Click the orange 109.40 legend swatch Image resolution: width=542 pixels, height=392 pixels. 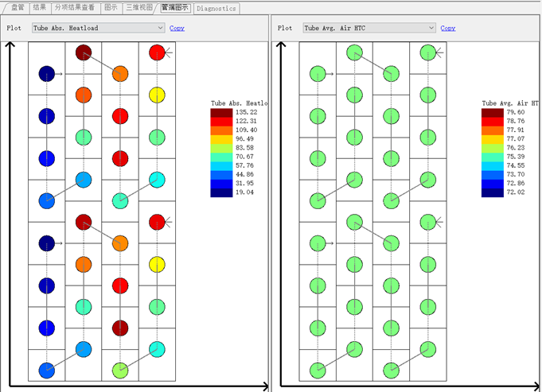coord(221,130)
